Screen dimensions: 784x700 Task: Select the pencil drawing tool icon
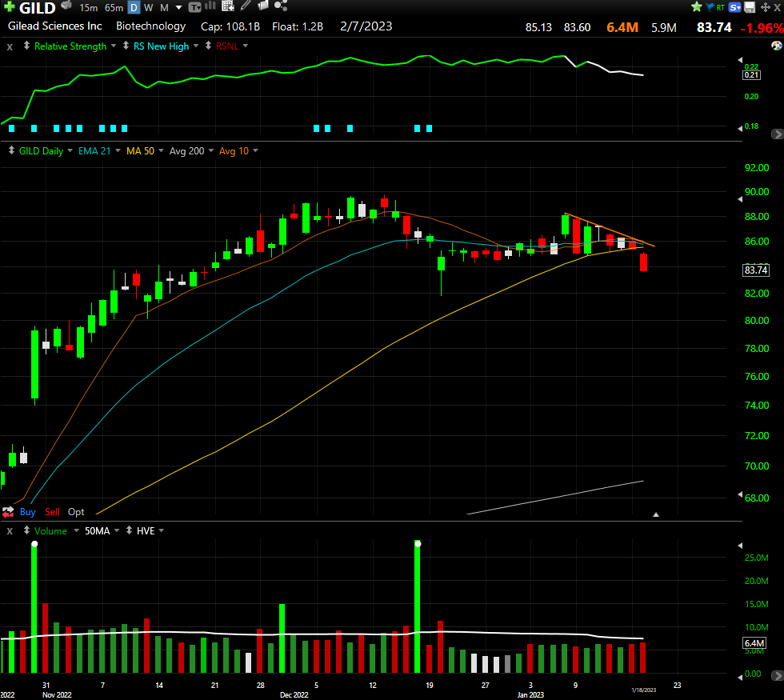(x=245, y=6)
